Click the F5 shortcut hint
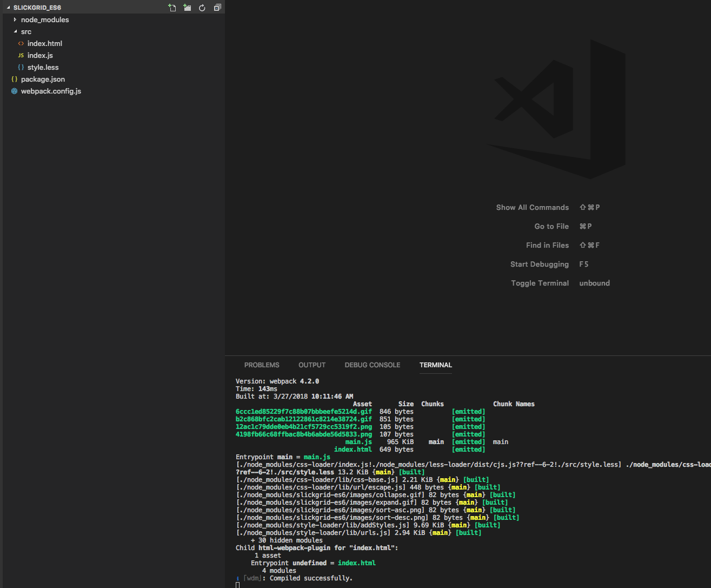The width and height of the screenshot is (711, 588). point(584,264)
